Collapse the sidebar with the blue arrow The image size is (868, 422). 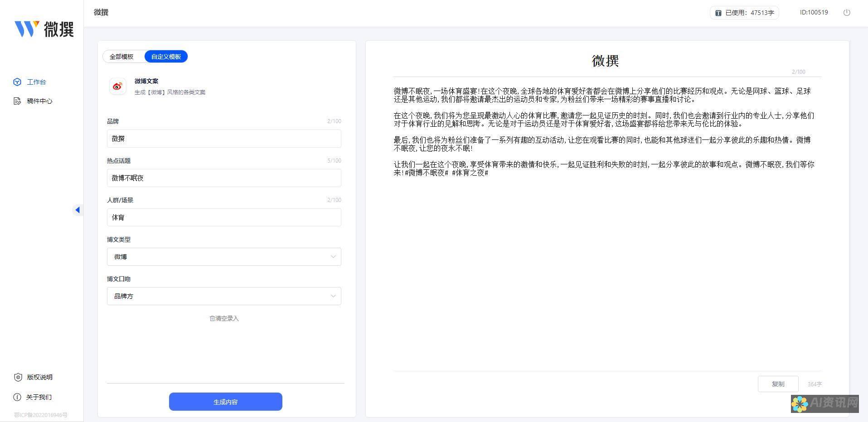[78, 210]
